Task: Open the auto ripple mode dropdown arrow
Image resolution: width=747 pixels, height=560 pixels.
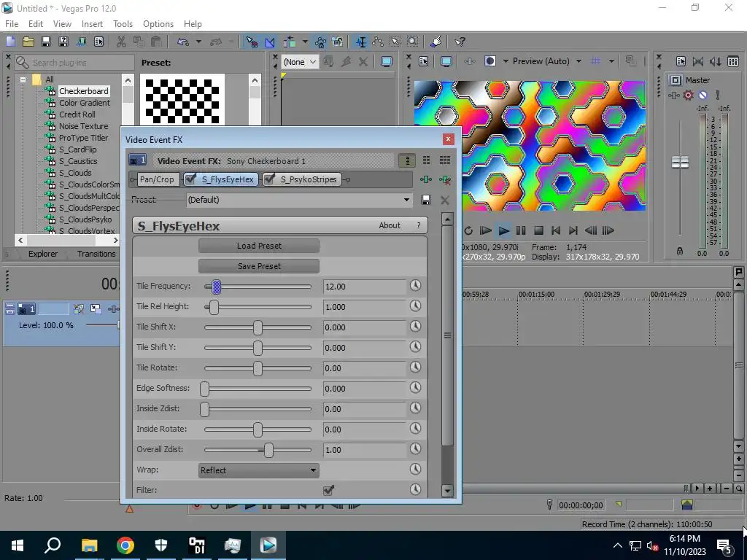Action: (x=304, y=42)
